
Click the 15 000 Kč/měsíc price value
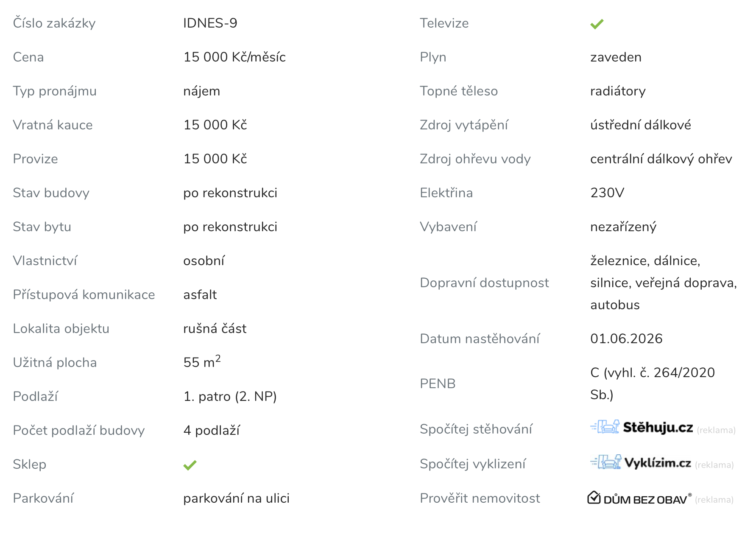pos(234,57)
